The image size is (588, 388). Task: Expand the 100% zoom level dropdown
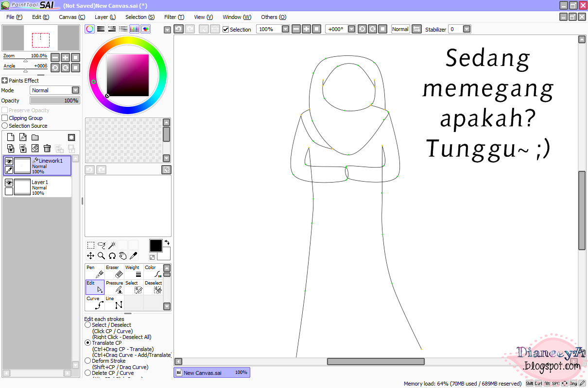click(285, 29)
